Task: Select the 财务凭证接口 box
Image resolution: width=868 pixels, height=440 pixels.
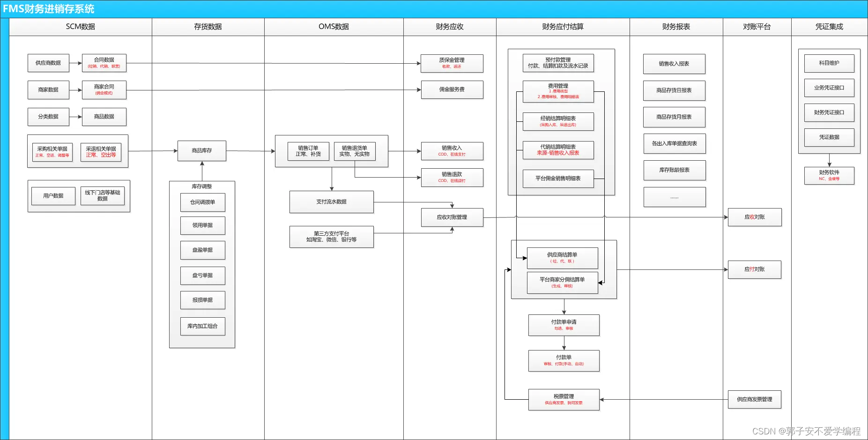Action: click(829, 112)
